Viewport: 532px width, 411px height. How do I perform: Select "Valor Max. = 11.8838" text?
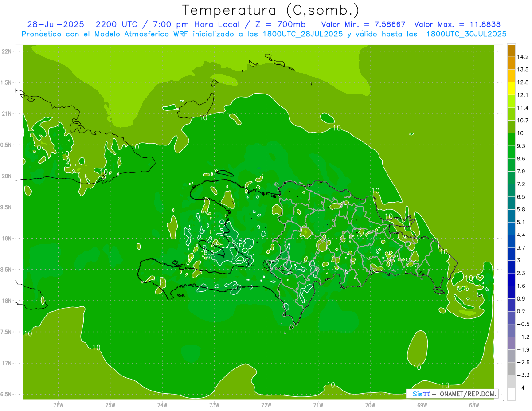click(458, 24)
